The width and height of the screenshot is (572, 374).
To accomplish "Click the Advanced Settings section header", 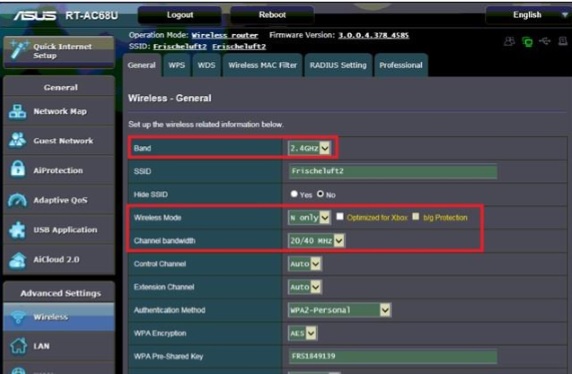I will coord(61,293).
